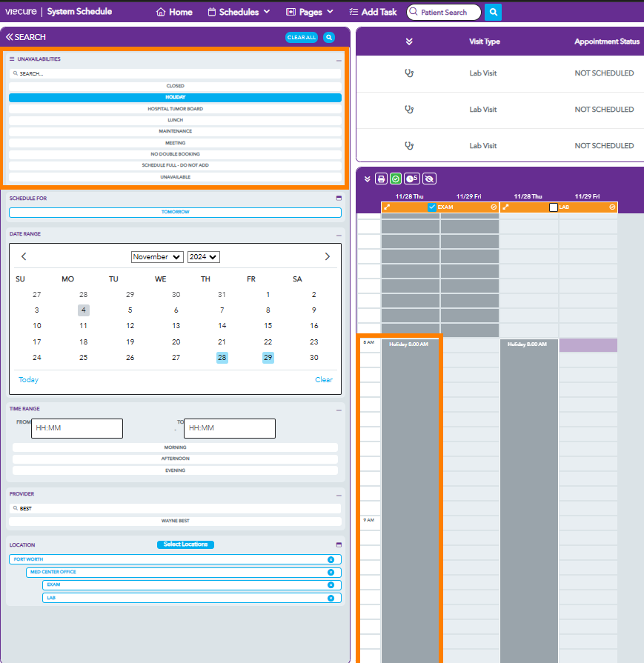Screen dimensions: 644x663
Task: Click stethoscope icon in third Lab Visit row
Action: [409, 146]
